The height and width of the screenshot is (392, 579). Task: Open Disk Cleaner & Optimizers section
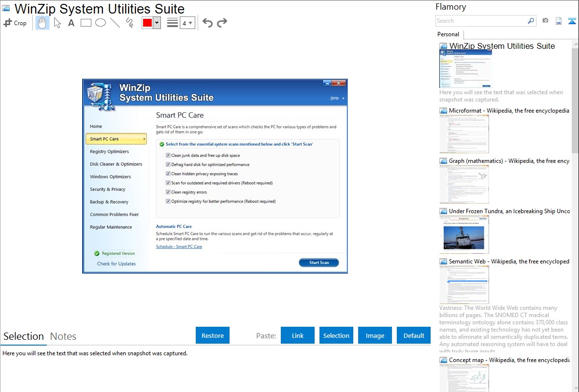(x=116, y=164)
